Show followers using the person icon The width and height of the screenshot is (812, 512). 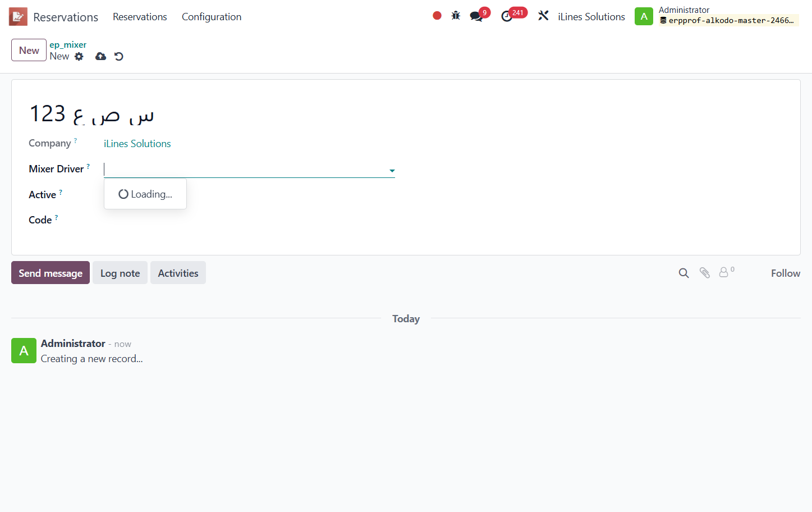(x=724, y=272)
